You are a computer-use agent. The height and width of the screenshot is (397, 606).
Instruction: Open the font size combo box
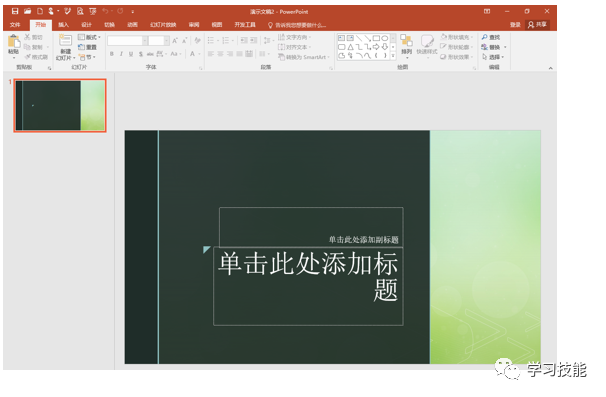point(159,41)
